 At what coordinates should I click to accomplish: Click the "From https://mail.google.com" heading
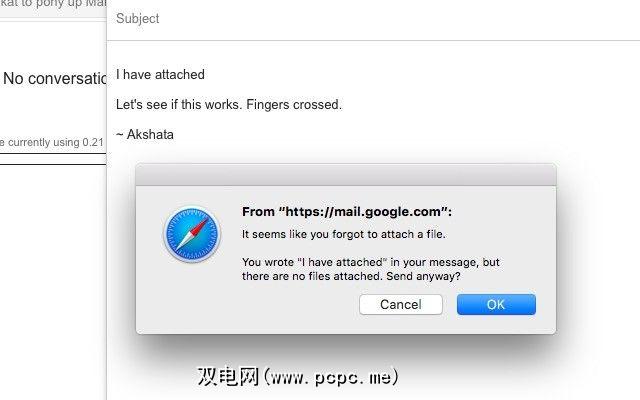pos(347,211)
